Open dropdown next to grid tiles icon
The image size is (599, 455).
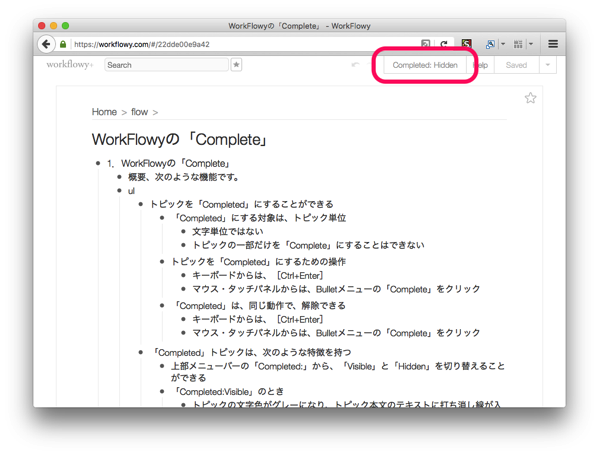[x=531, y=44]
